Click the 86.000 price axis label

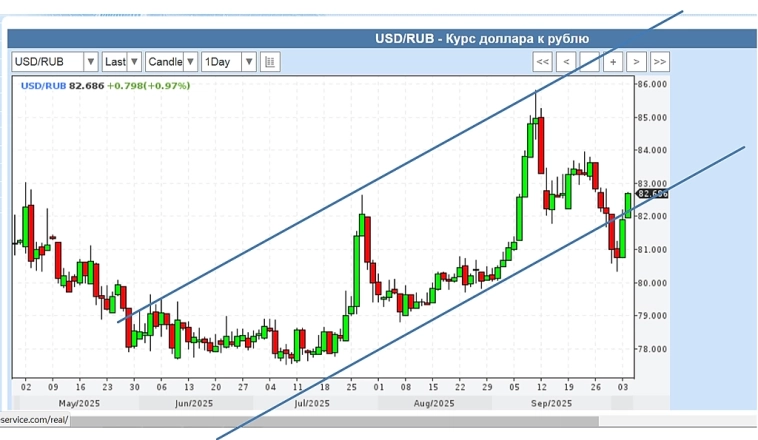point(652,85)
